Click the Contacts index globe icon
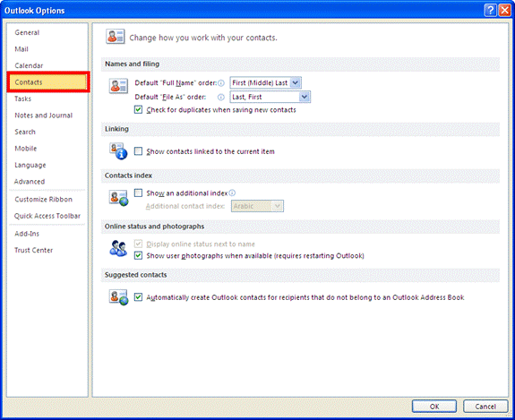515x420 pixels. click(x=118, y=198)
